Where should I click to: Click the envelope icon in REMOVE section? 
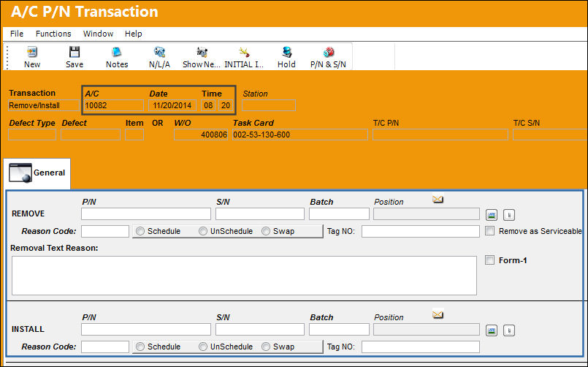click(x=438, y=199)
